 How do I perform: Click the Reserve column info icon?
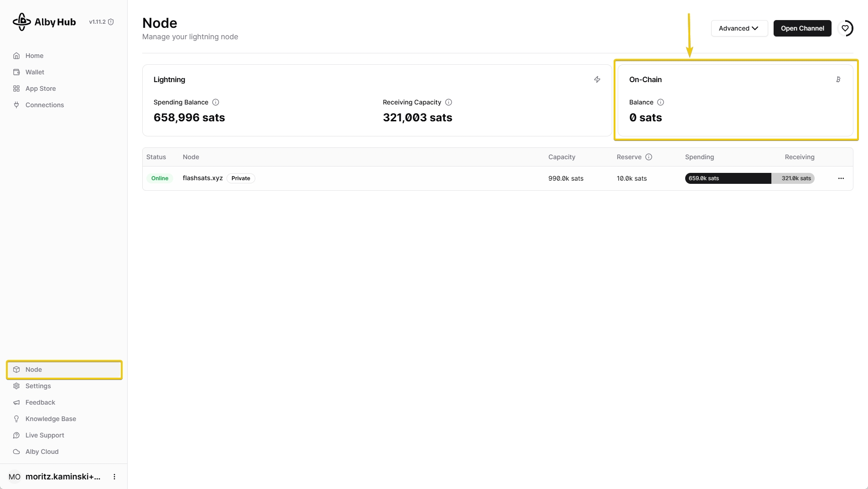coord(649,157)
